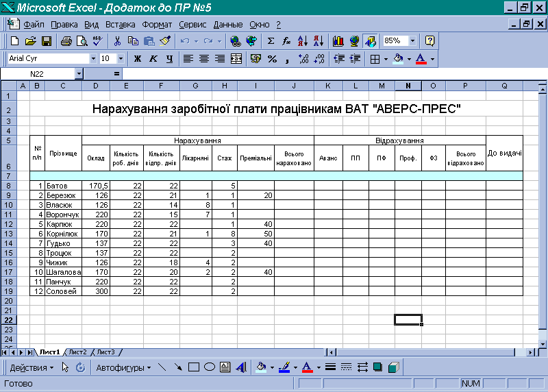Sort ascending A-Z icon
The width and height of the screenshot is (548, 392).
tap(303, 41)
